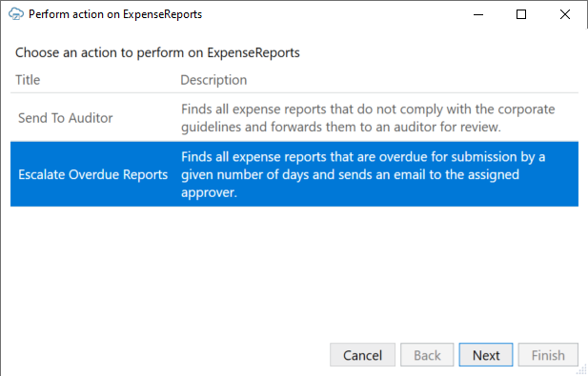Image resolution: width=588 pixels, height=376 pixels.
Task: Maximize the Perform action dialog window
Action: 521,14
